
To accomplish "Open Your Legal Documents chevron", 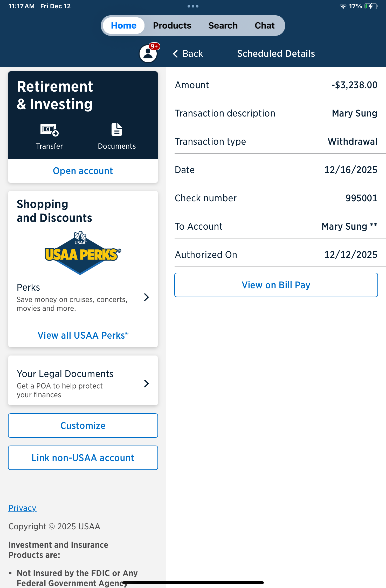I will tap(146, 384).
